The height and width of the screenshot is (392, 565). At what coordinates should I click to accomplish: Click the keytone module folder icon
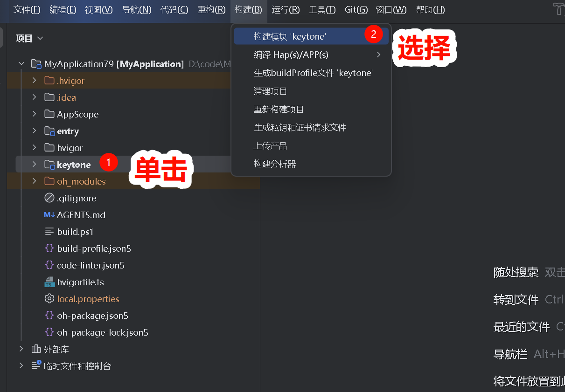49,165
